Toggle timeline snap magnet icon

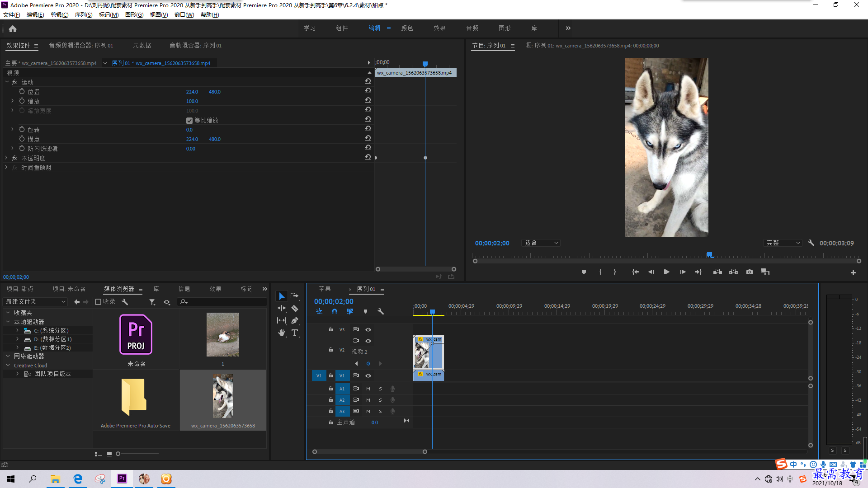click(x=335, y=311)
